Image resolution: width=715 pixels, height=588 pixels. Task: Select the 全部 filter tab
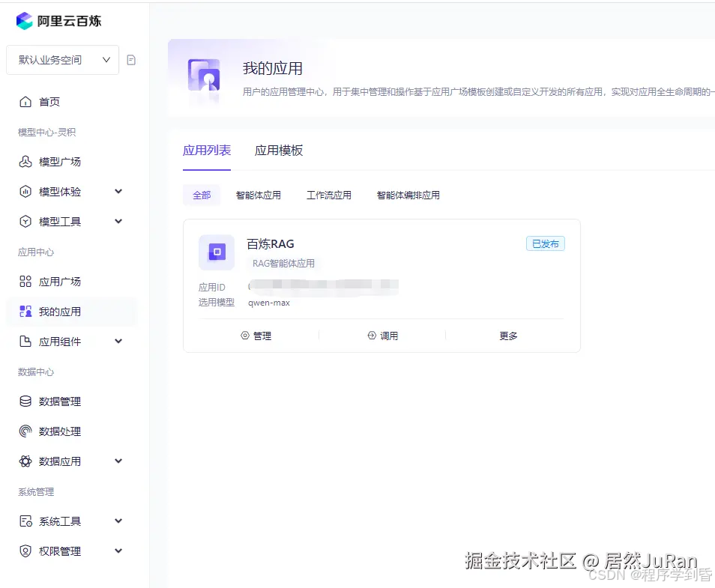click(x=202, y=195)
